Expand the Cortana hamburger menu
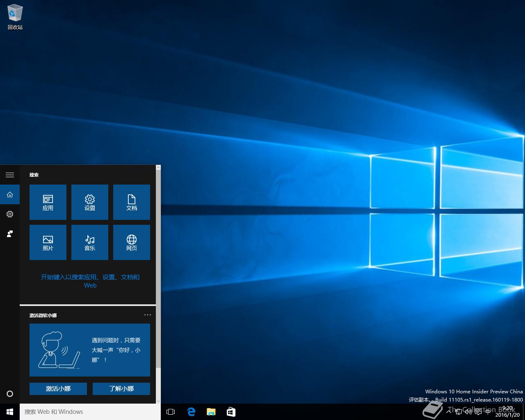Screen dimensions: 525x420 pos(10,175)
